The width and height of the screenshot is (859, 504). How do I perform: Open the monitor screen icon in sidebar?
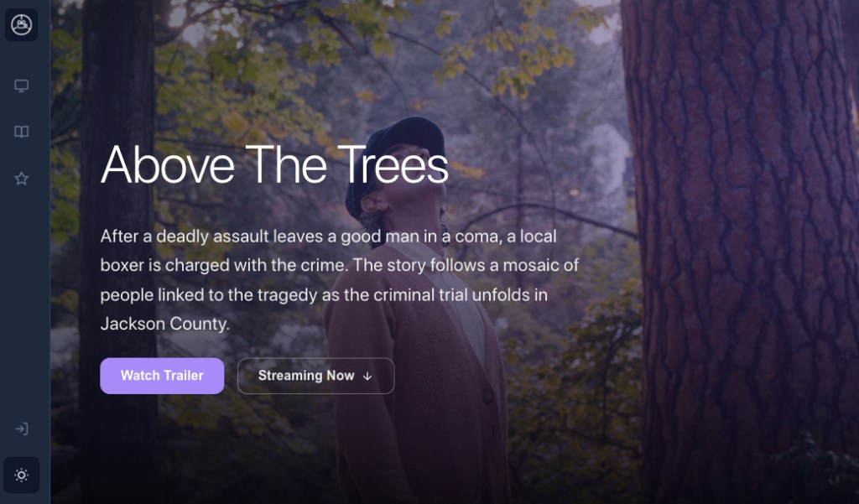[x=21, y=86]
